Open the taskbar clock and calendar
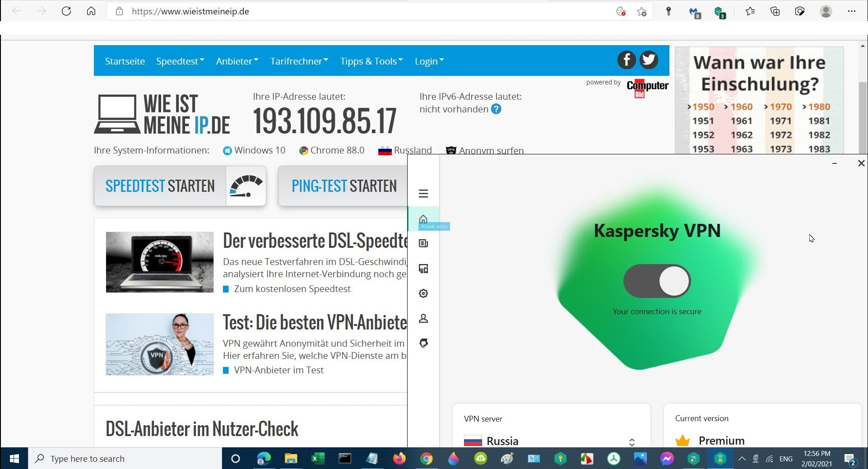 pos(817,459)
